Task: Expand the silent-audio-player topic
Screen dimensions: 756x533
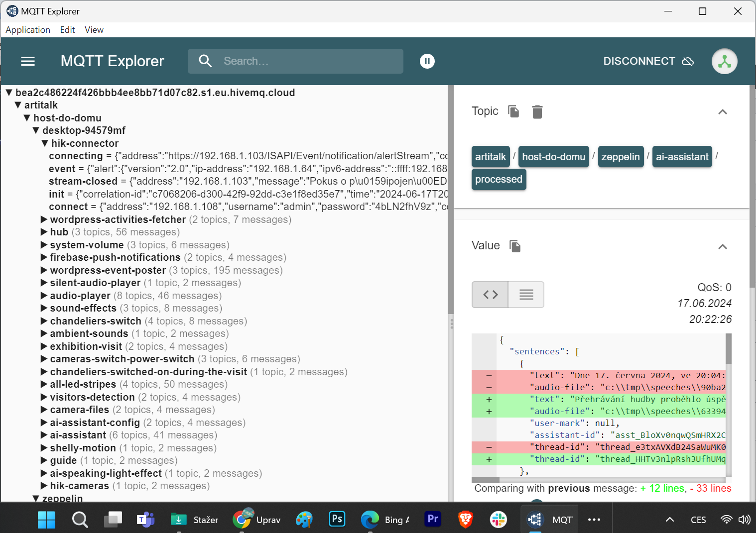Action: 44,283
